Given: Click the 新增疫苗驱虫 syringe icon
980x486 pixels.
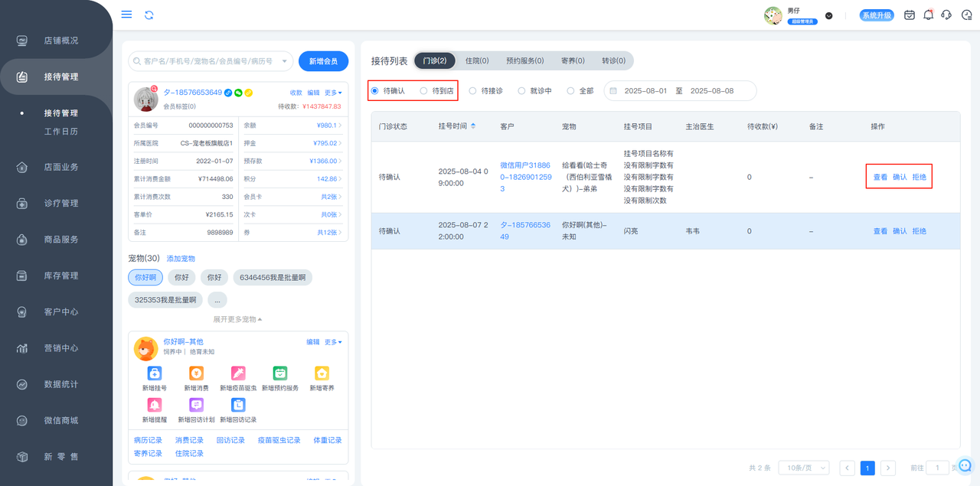Looking at the screenshot, I should [x=238, y=373].
